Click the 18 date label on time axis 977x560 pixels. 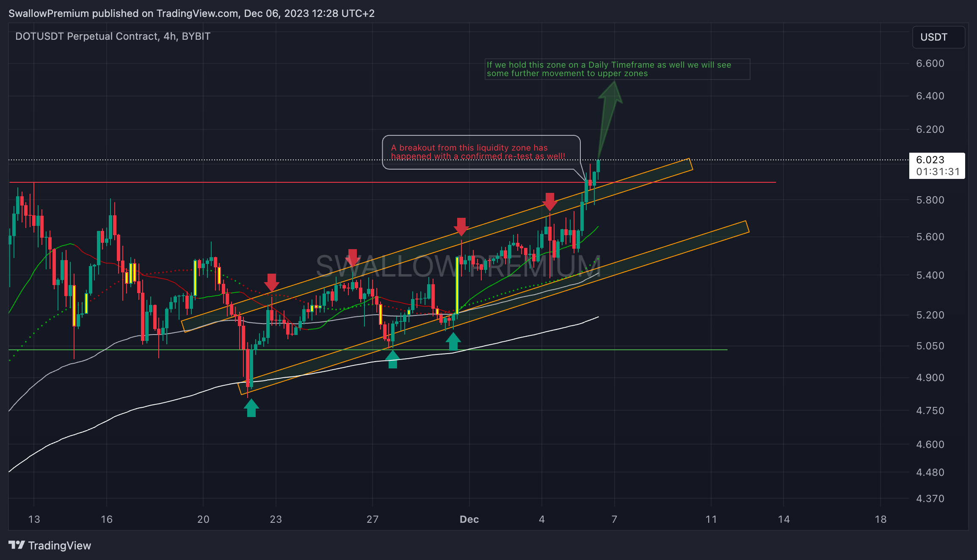coord(880,519)
